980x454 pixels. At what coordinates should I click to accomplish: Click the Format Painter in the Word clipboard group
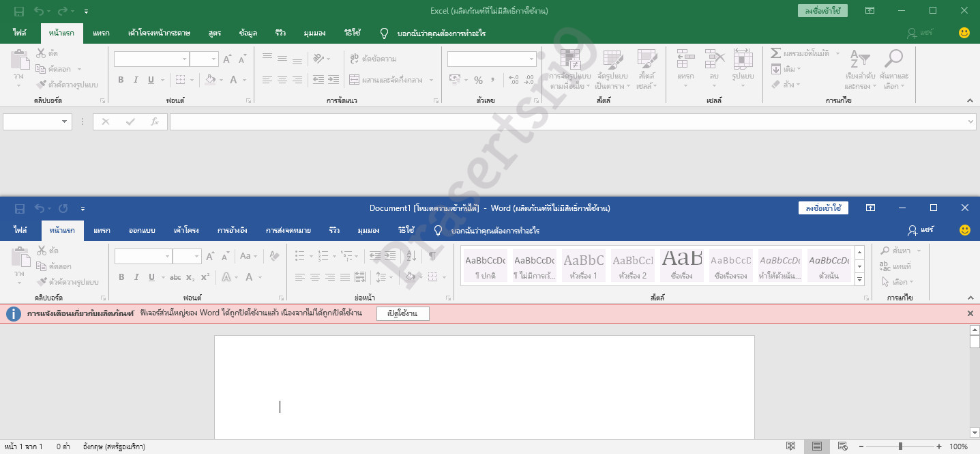(68, 281)
